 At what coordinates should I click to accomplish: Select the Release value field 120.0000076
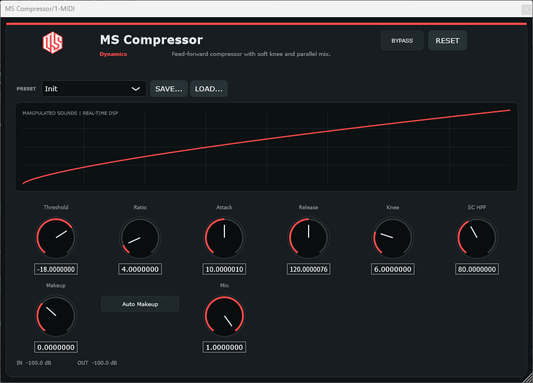(x=308, y=269)
